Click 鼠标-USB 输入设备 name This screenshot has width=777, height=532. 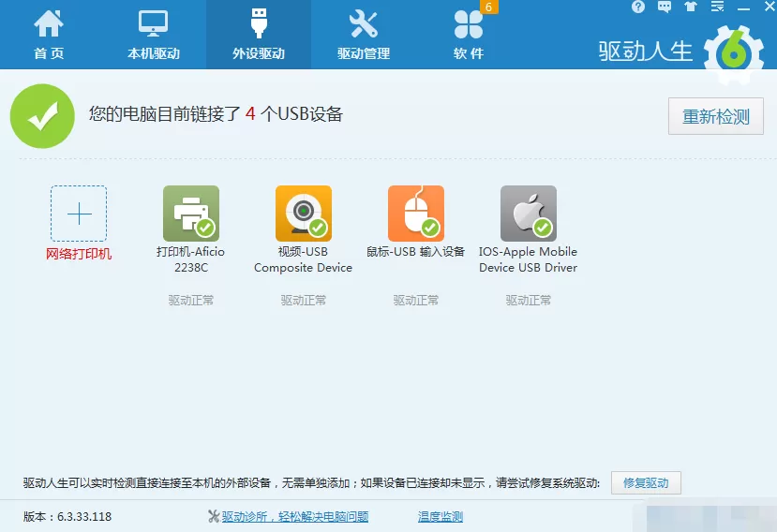tap(416, 252)
